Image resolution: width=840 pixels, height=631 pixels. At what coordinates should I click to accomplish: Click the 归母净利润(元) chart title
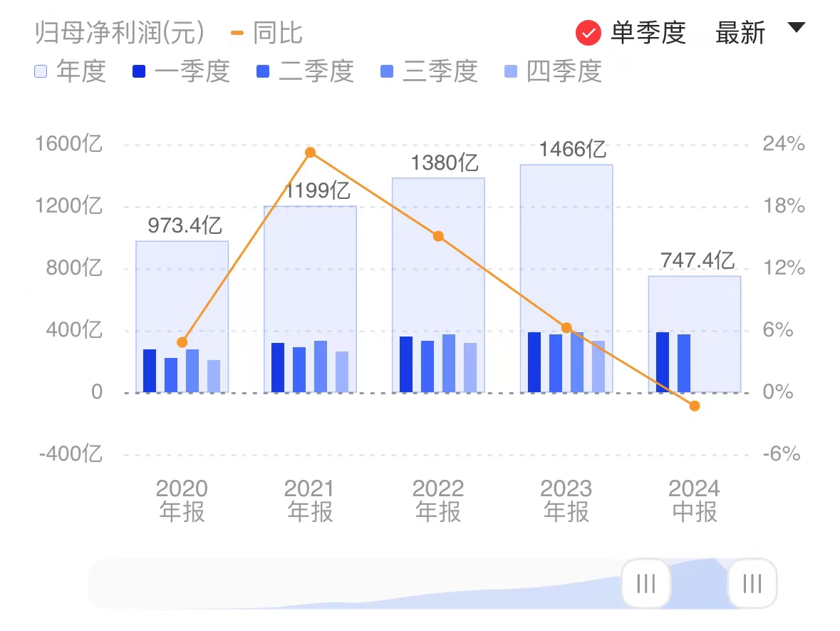tap(120, 33)
